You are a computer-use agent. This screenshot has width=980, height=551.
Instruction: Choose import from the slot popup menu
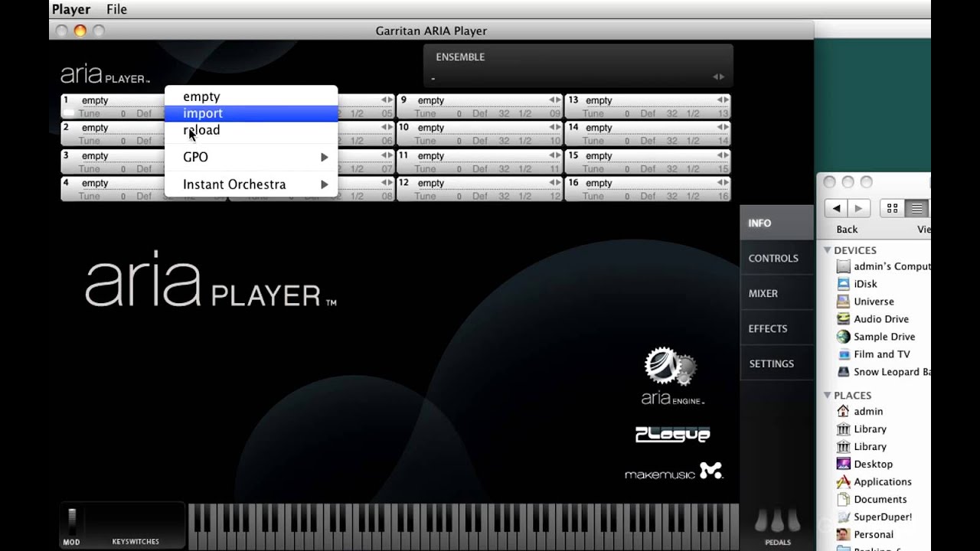251,113
